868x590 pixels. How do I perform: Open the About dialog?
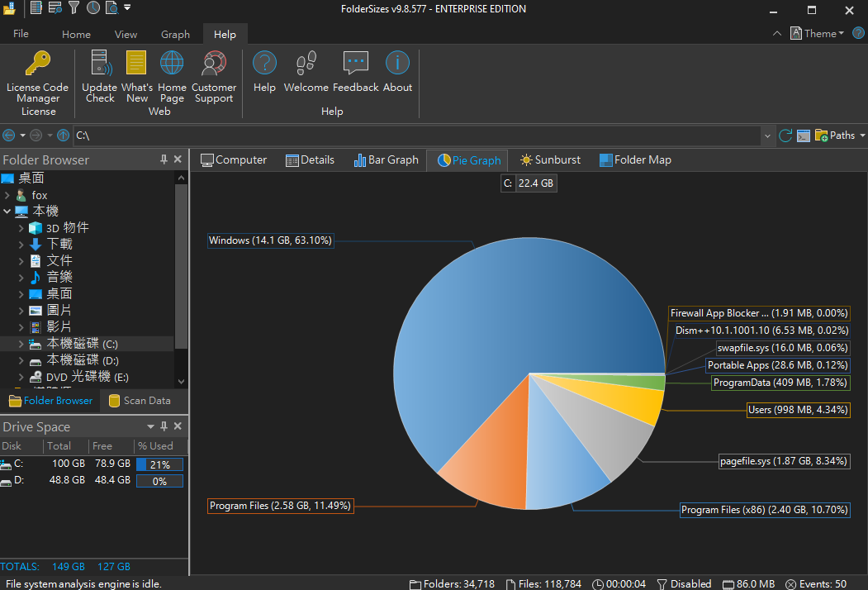397,72
